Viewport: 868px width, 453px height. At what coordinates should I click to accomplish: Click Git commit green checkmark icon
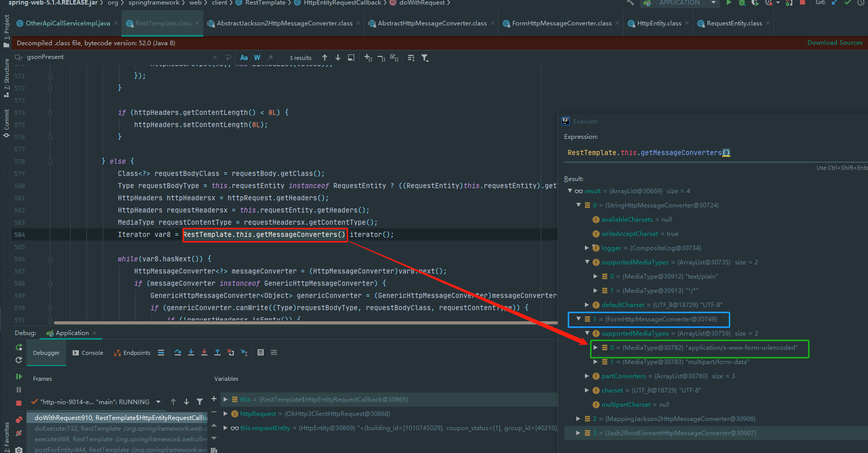point(848,3)
